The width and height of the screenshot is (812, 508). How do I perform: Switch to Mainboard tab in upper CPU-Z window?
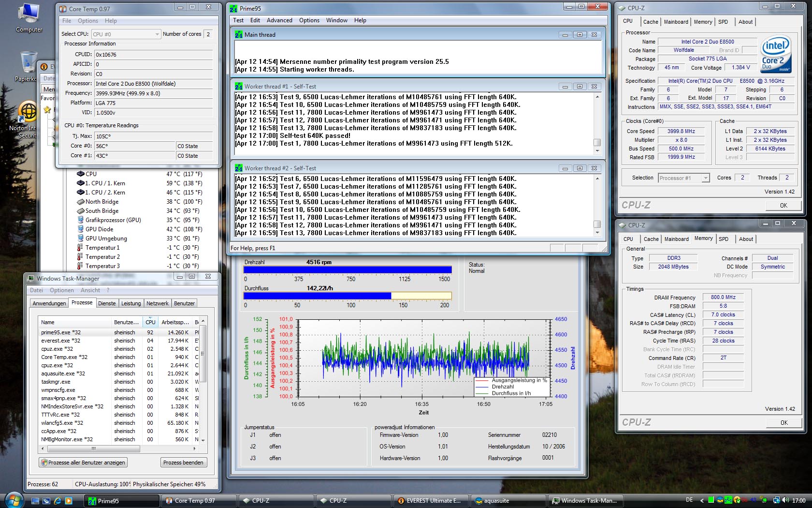click(x=676, y=22)
